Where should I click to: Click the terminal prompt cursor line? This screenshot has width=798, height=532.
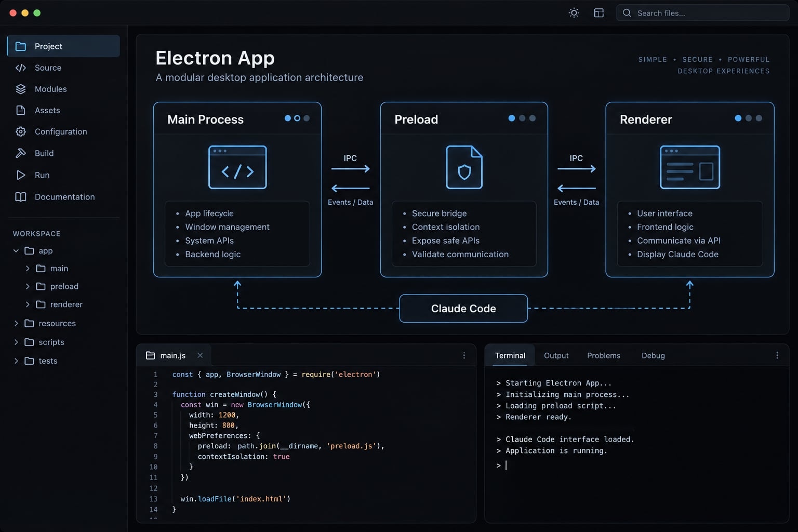pos(501,465)
